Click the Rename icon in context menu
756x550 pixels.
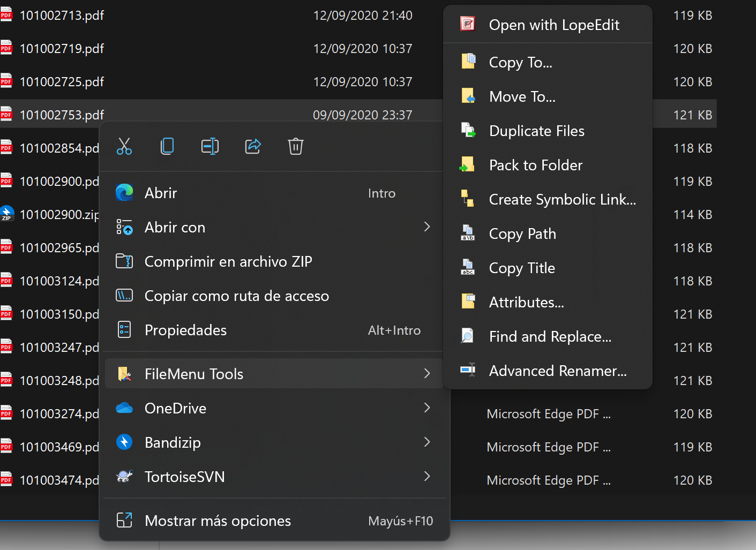pos(210,146)
